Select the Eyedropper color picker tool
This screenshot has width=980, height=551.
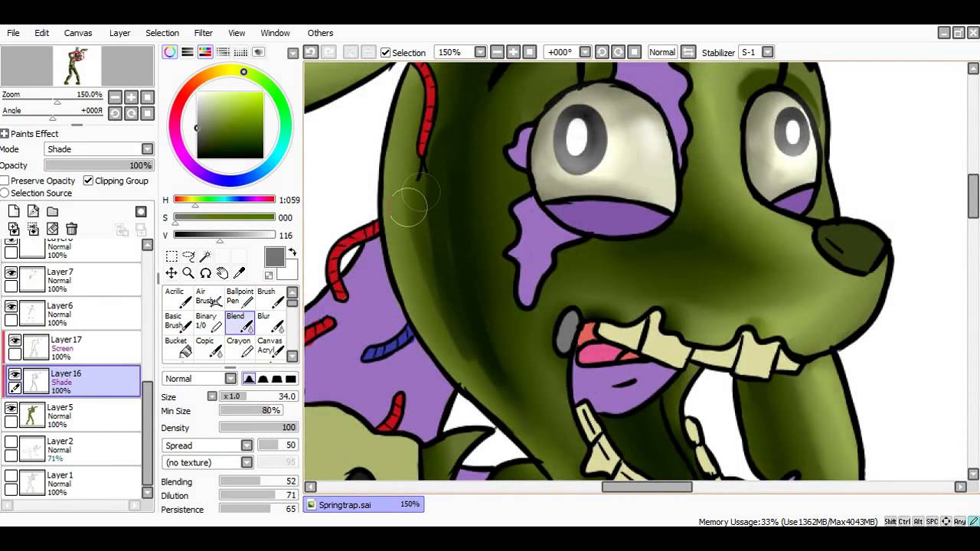(239, 273)
